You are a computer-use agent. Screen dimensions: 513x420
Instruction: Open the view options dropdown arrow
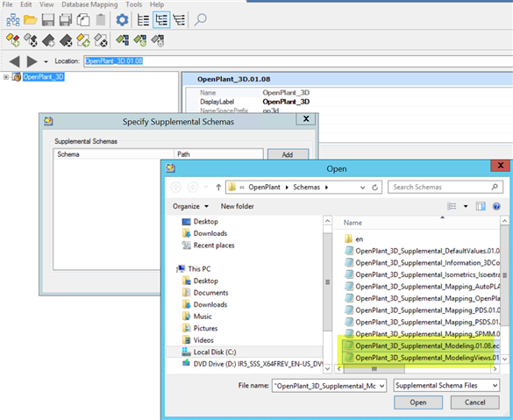(x=466, y=206)
